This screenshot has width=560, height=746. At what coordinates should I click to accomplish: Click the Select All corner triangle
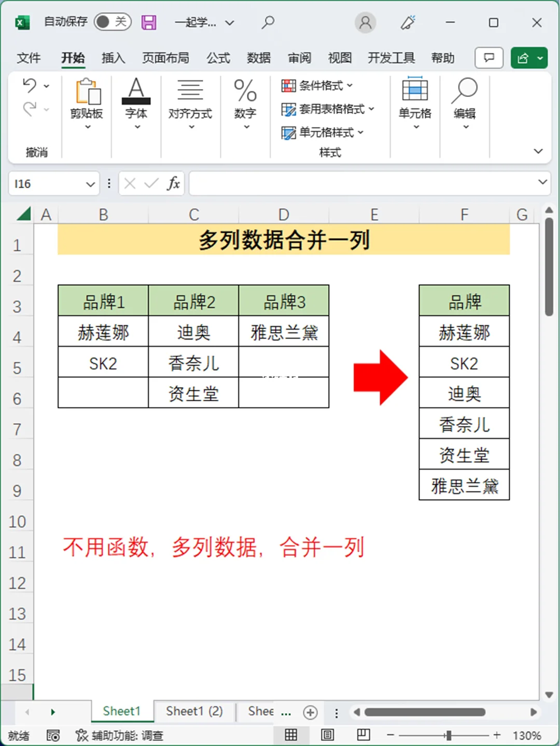coord(23,213)
